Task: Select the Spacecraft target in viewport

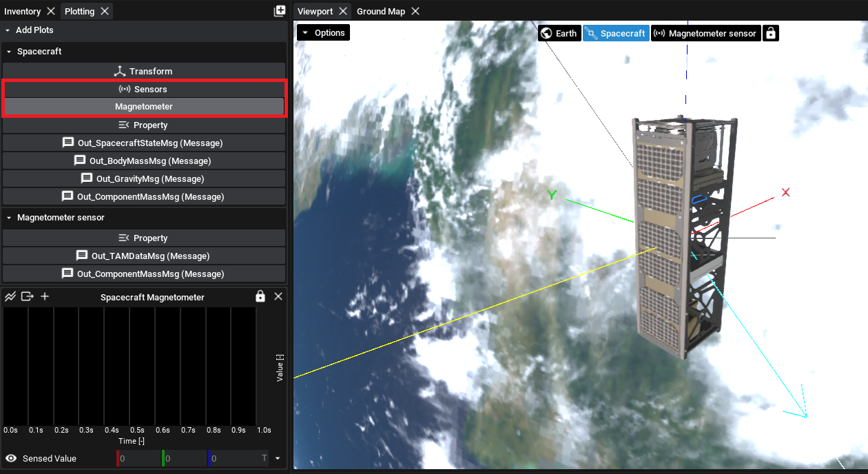Action: pos(616,33)
